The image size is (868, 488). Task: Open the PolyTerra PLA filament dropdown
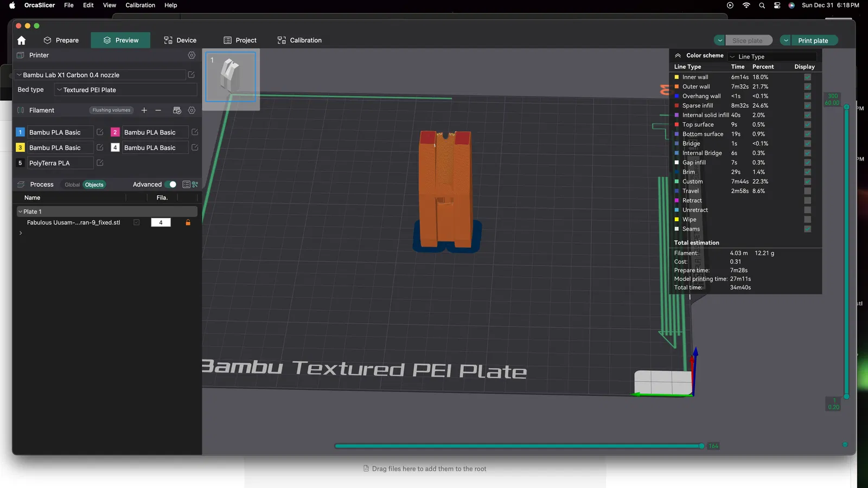60,163
